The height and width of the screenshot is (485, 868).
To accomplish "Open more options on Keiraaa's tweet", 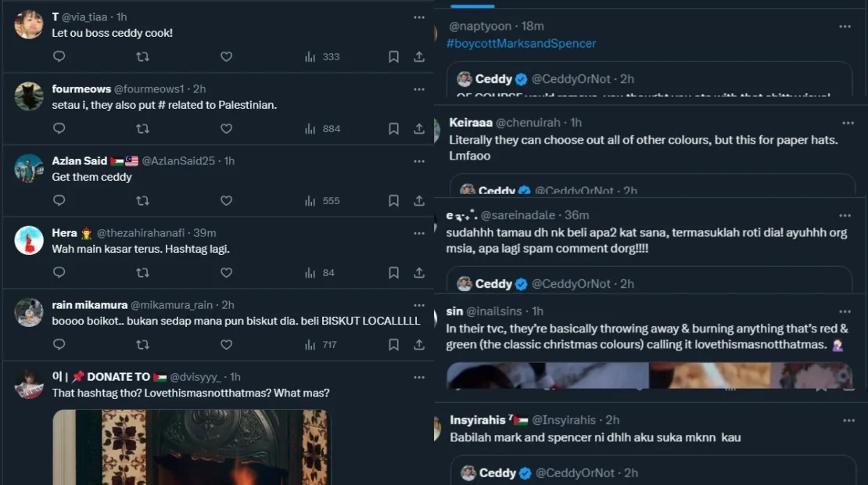I will click(848, 123).
